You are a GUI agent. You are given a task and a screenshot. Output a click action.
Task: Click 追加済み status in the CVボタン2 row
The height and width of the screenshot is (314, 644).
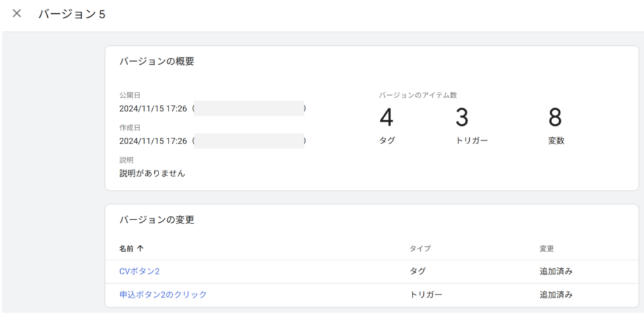(x=556, y=272)
